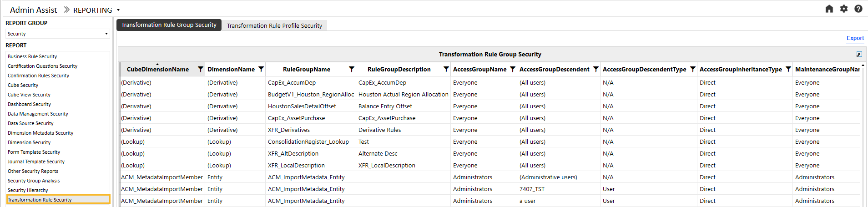
Task: Filter the CubeDimensionName column
Action: [200, 69]
